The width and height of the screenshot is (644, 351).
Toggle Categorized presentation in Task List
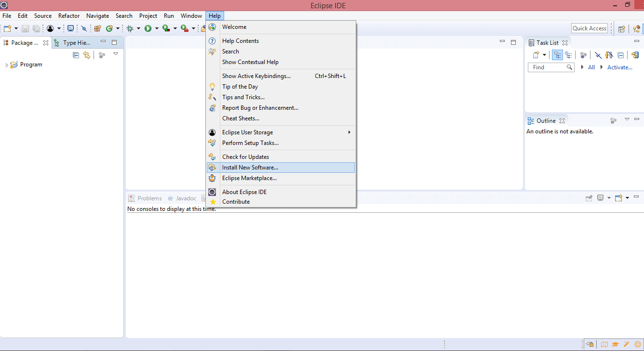point(557,55)
